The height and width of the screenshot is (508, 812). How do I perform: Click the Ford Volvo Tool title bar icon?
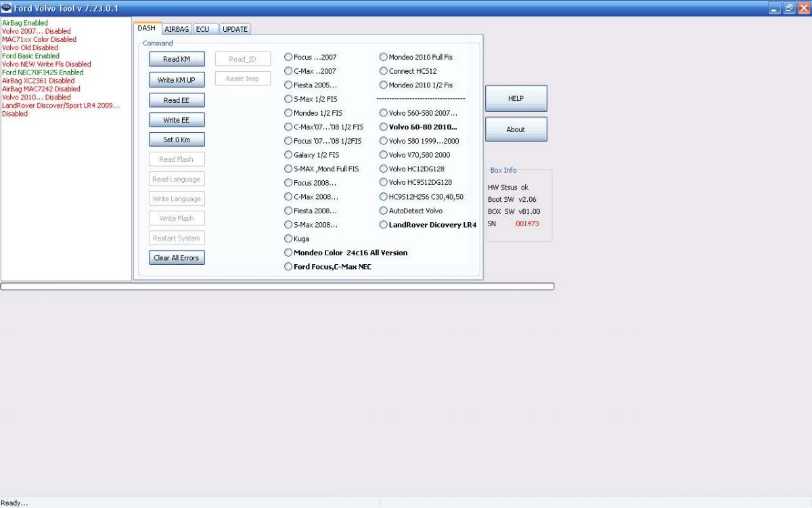6,7
